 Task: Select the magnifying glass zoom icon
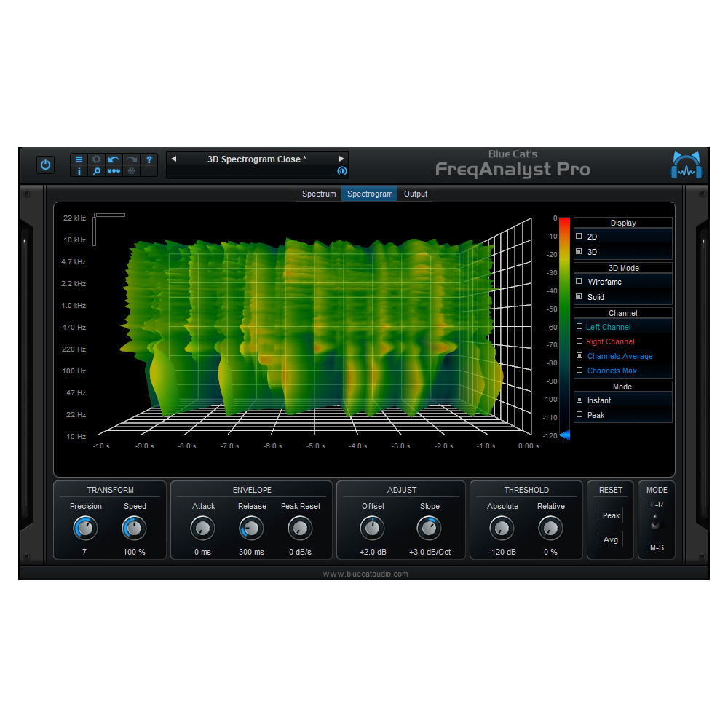point(96,171)
